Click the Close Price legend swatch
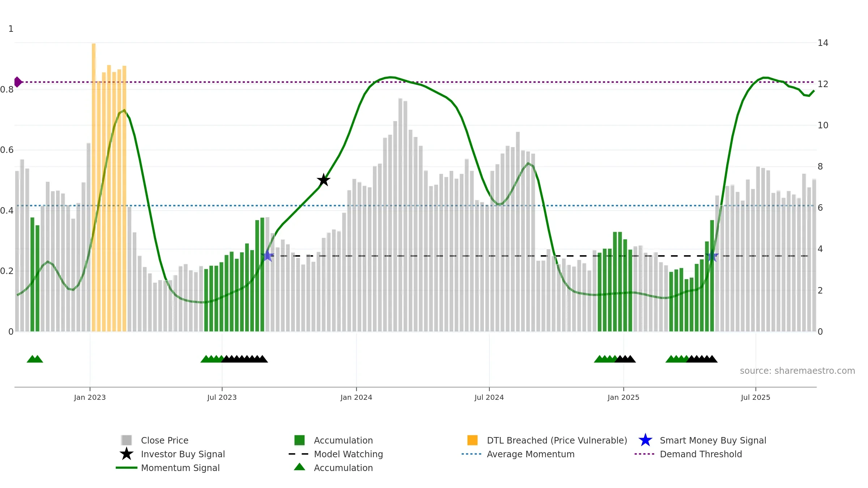Screen dimensions: 868x488 point(127,440)
